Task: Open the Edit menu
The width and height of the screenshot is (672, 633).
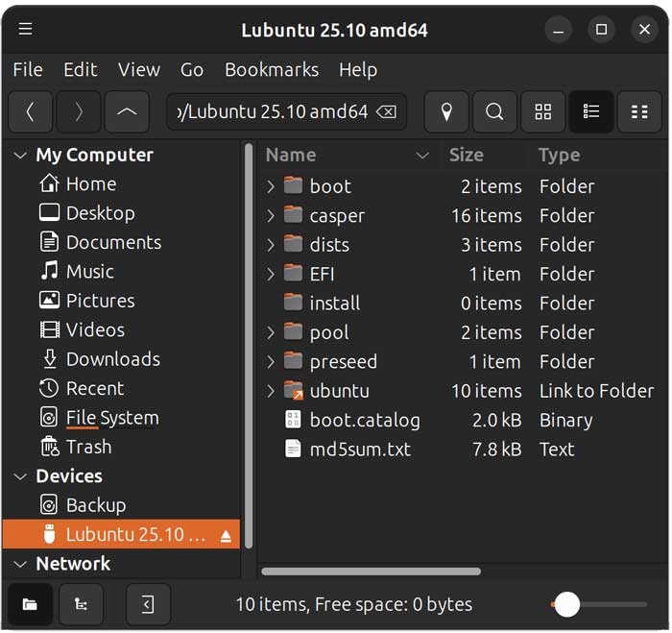Action: click(x=80, y=69)
